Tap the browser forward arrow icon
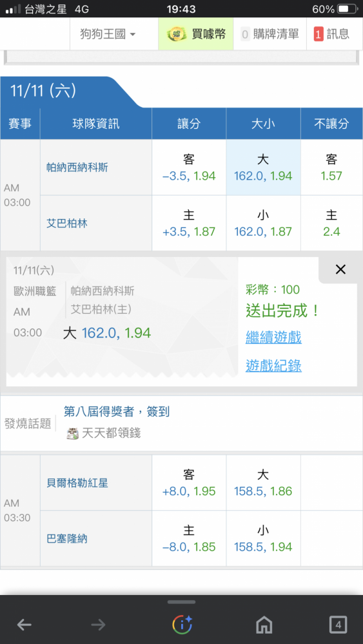The image size is (363, 644). [x=98, y=625]
